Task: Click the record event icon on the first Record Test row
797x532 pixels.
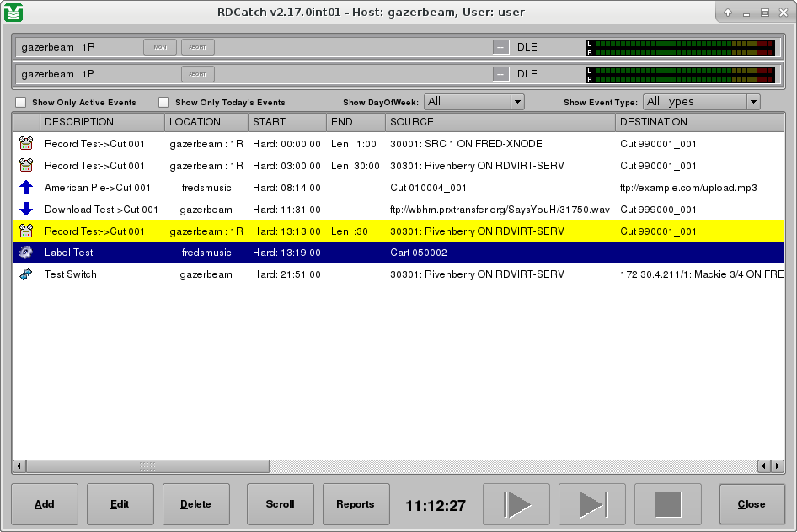Action: (25, 144)
